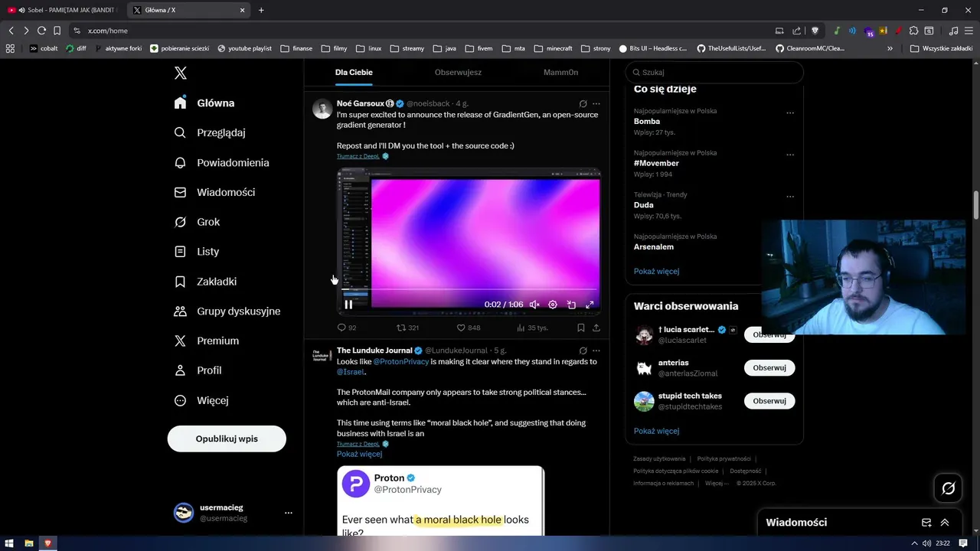Image resolution: width=980 pixels, height=551 pixels.
Task: Open more options for The Lunduke Journal post
Action: point(596,350)
